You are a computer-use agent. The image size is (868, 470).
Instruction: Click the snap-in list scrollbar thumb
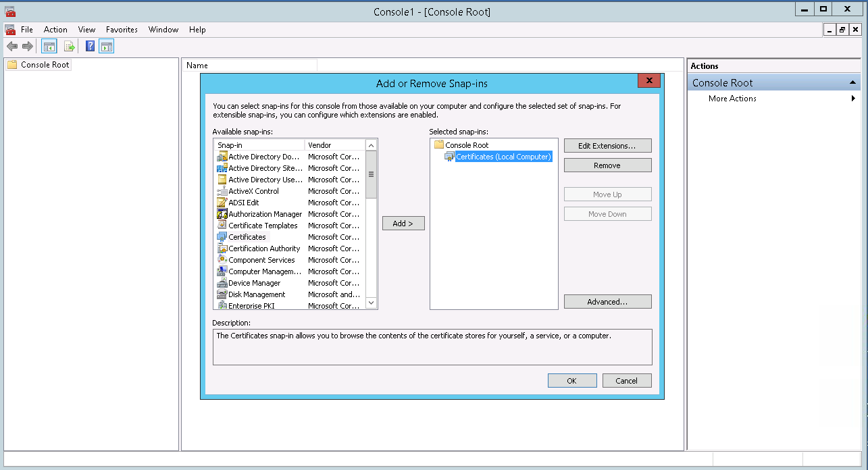tap(371, 174)
